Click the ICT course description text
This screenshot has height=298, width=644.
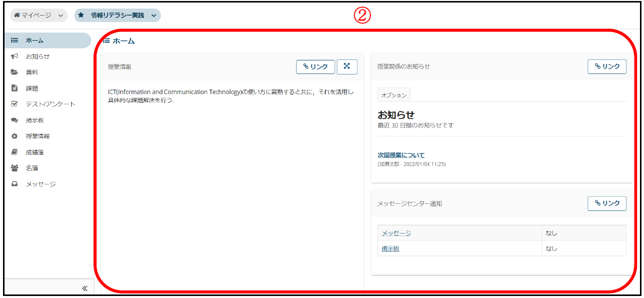pyautogui.click(x=231, y=96)
